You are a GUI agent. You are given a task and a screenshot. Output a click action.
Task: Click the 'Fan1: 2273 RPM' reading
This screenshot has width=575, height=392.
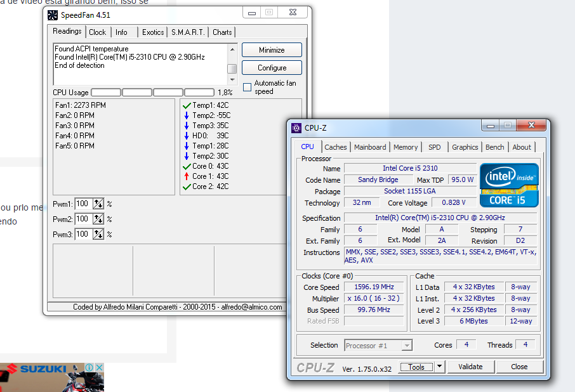click(81, 105)
